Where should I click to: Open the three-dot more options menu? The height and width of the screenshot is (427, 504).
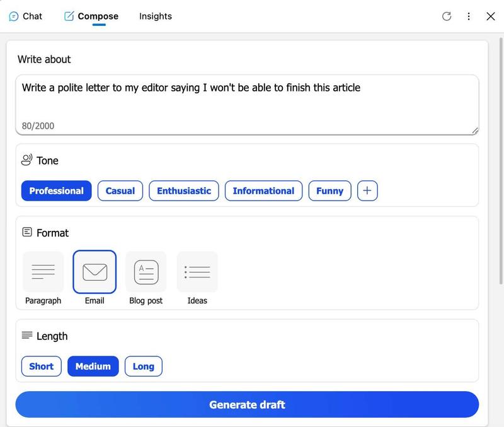[x=469, y=16]
